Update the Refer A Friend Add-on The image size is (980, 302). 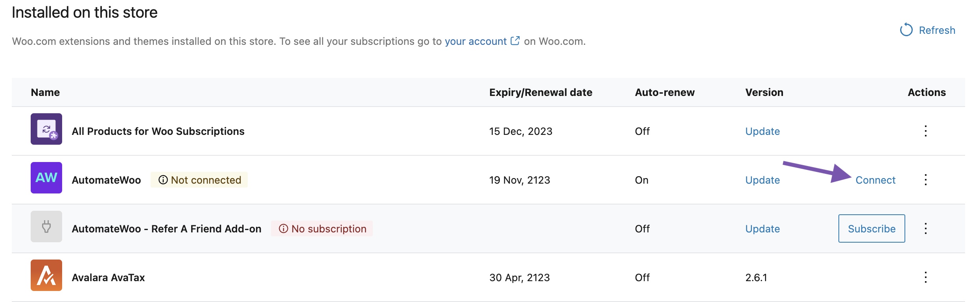click(762, 228)
